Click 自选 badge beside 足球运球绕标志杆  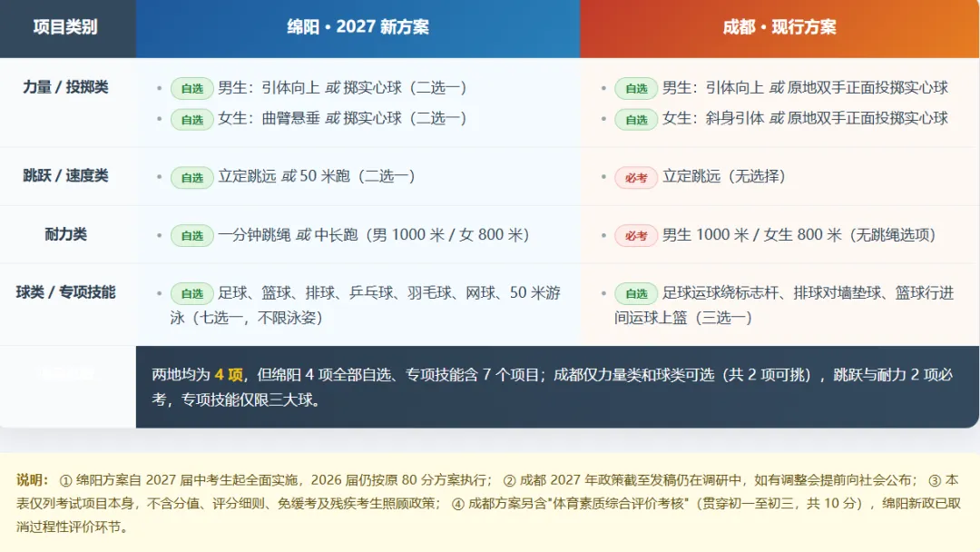pyautogui.click(x=636, y=293)
